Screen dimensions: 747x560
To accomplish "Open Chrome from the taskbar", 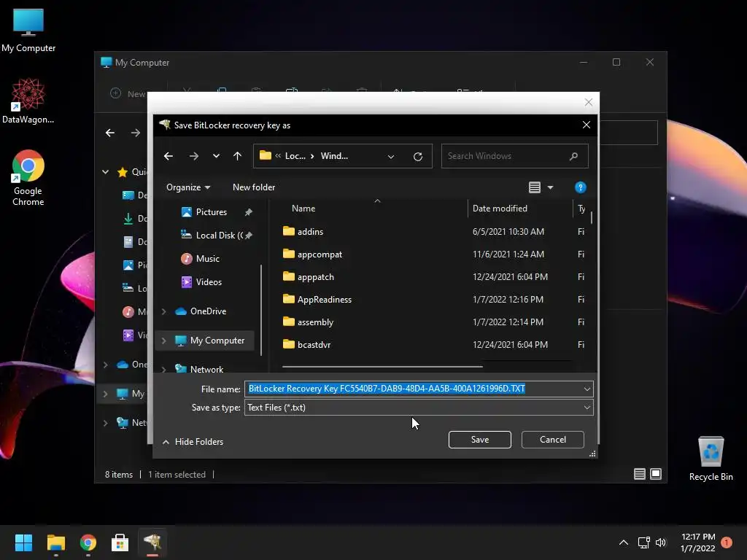I will pos(88,542).
